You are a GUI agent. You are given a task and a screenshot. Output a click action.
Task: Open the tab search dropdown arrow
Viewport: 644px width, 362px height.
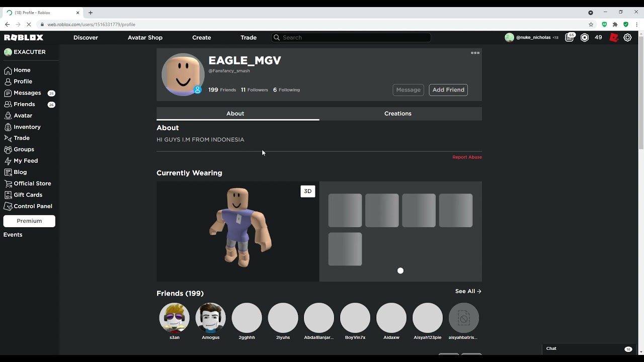[x=591, y=13]
